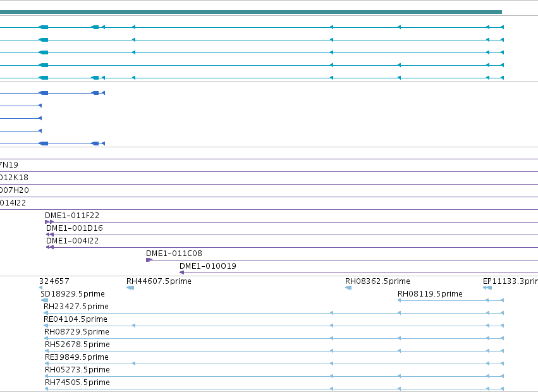
Task: Open the DME1-004I22 clone label
Action: [73, 241]
